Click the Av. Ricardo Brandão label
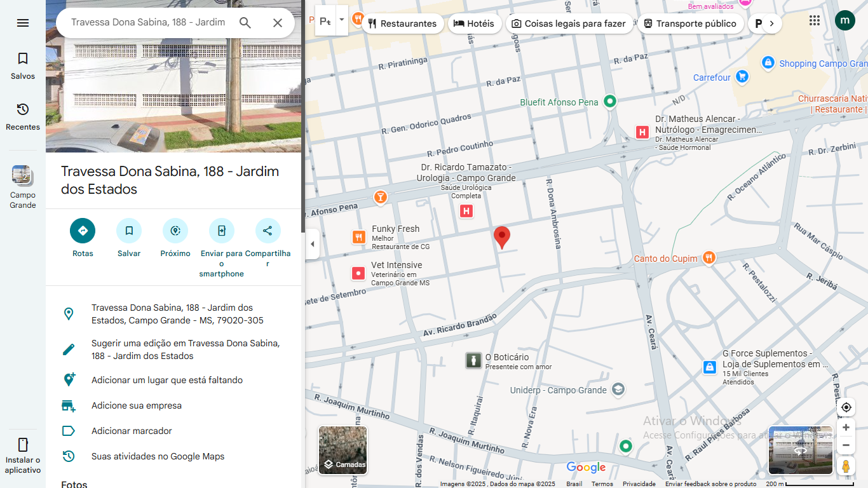This screenshot has width=868, height=488. click(x=460, y=325)
